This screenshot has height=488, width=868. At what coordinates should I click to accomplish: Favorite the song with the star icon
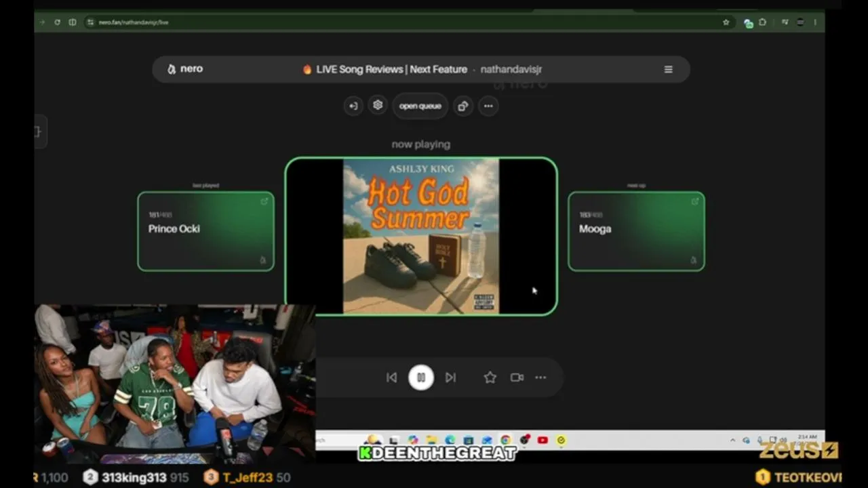click(x=490, y=378)
